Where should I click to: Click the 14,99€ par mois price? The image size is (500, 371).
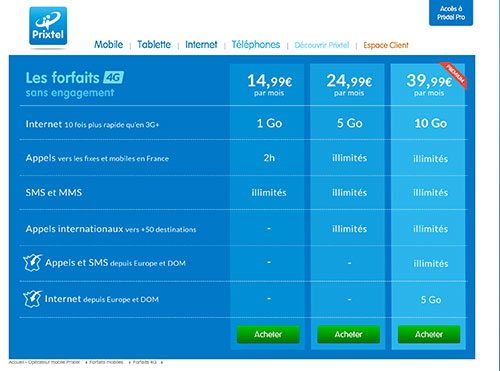point(269,85)
